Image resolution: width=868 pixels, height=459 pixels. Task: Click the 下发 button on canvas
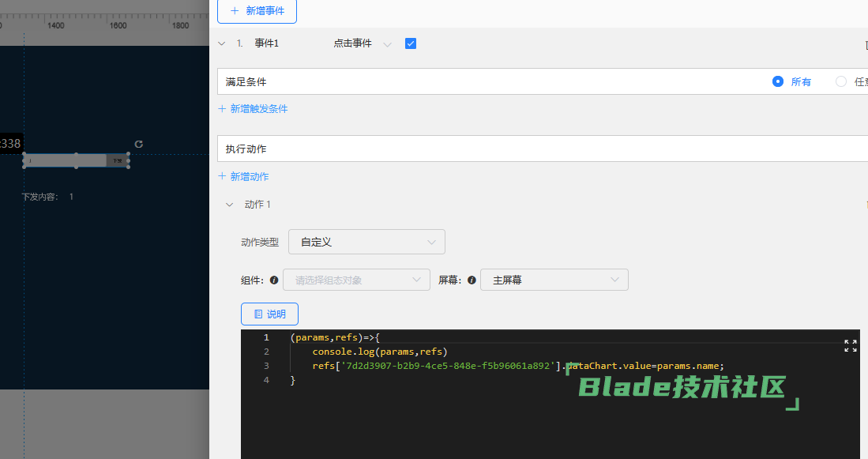click(x=117, y=161)
